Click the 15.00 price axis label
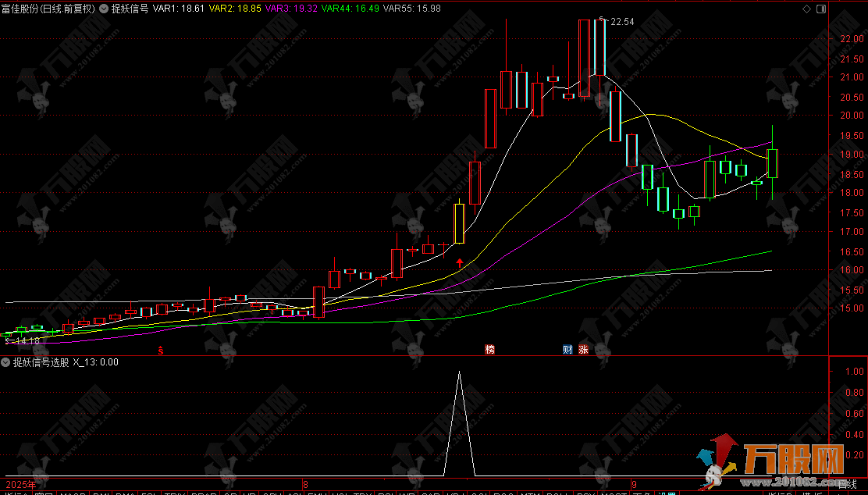Screen dimensions: 868x495 852,308
